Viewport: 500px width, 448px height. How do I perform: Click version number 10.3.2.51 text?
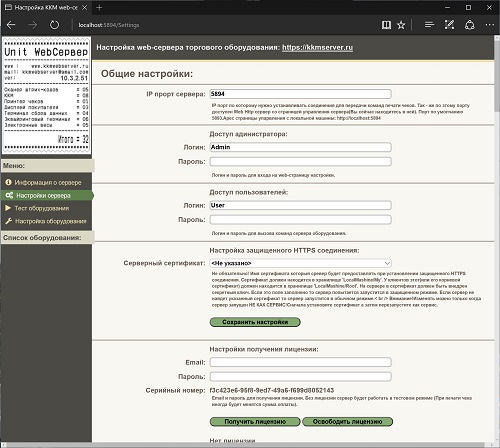coord(74,78)
